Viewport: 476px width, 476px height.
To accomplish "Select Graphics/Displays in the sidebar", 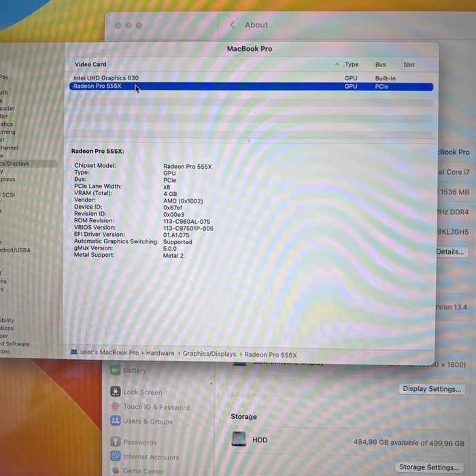I will point(28,164).
